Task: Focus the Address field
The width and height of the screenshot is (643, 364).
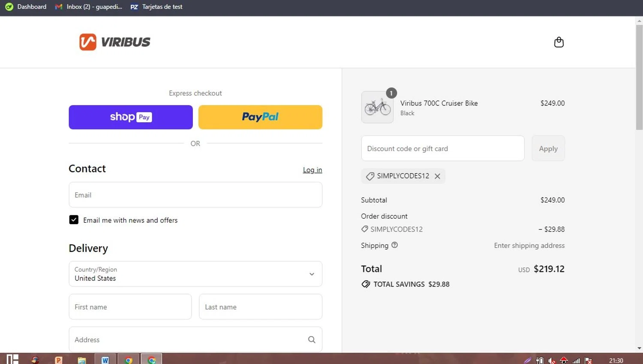Action: coord(195,340)
